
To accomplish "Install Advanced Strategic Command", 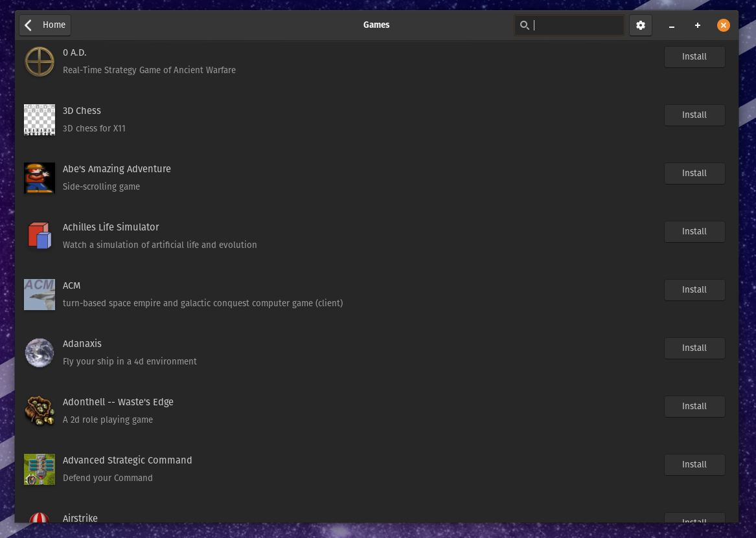I will point(694,465).
